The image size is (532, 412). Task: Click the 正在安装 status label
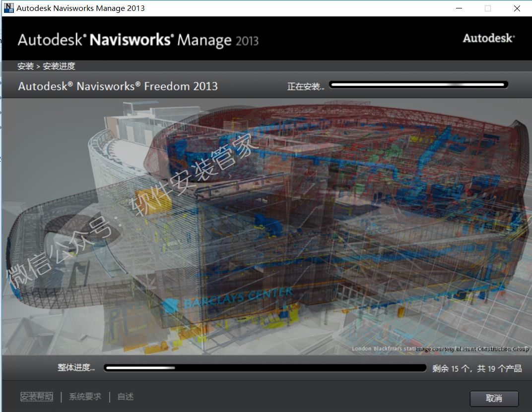(x=305, y=86)
